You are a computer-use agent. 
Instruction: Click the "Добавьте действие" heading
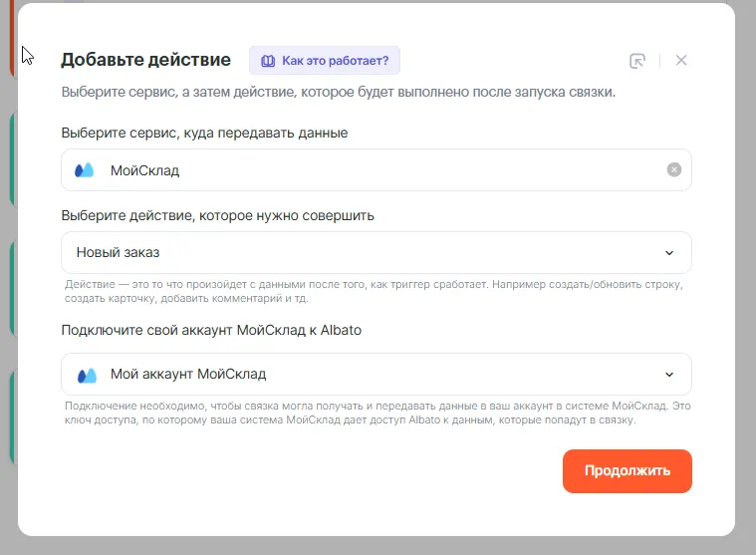[x=145, y=60]
